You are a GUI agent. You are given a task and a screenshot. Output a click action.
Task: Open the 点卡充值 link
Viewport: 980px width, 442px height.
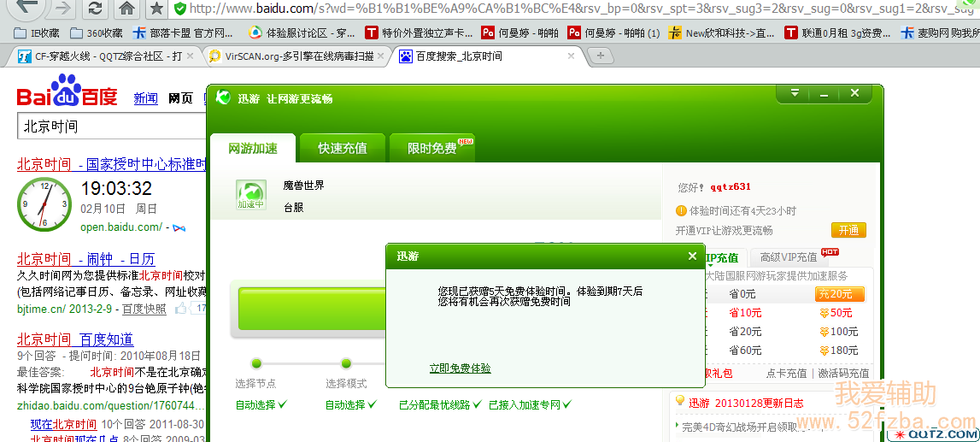[786, 374]
